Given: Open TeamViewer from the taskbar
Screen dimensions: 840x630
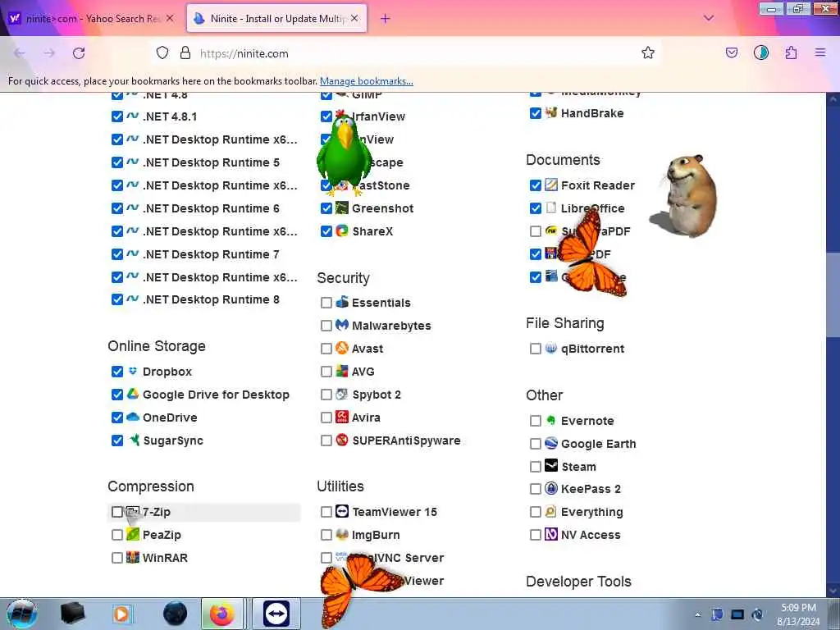Looking at the screenshot, I should tap(276, 614).
